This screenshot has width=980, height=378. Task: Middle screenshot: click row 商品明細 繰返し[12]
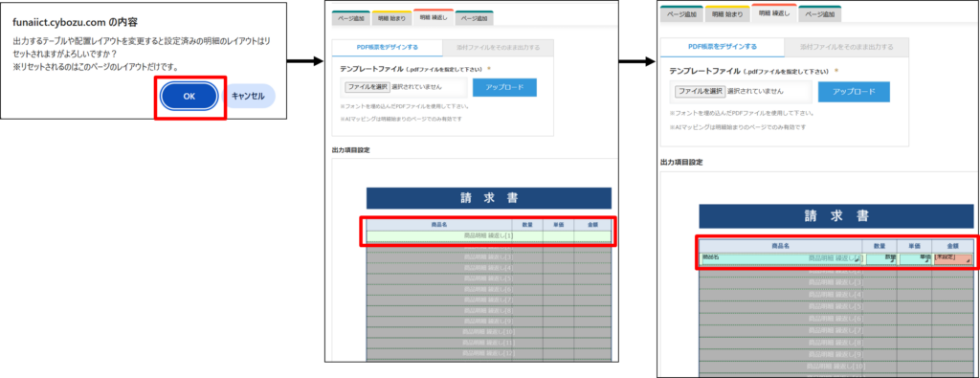click(488, 354)
